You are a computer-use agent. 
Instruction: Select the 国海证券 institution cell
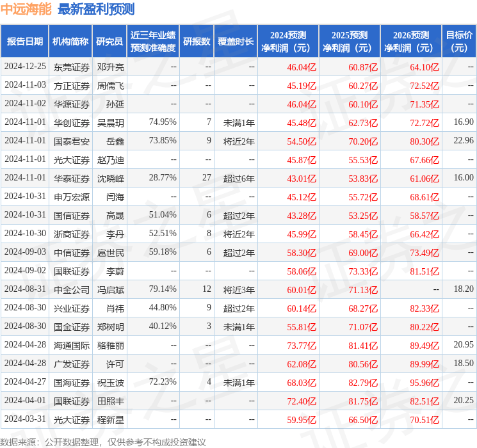click(72, 383)
